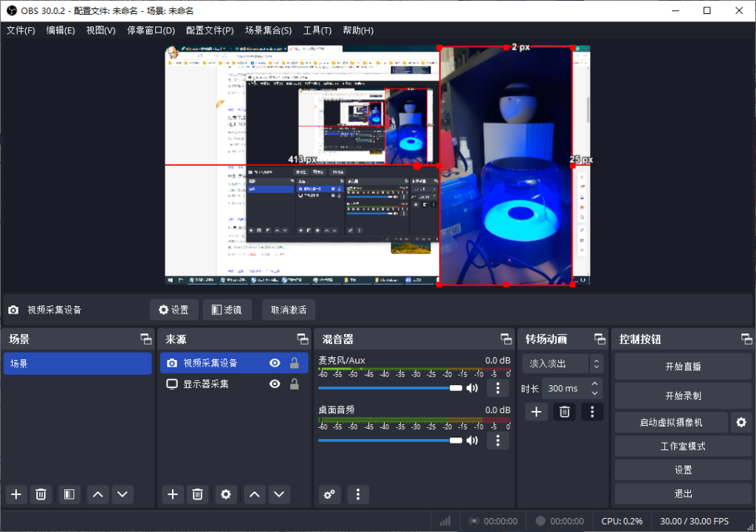The height and width of the screenshot is (532, 756).
Task: Hide the 显示器采集 source
Action: pos(274,384)
